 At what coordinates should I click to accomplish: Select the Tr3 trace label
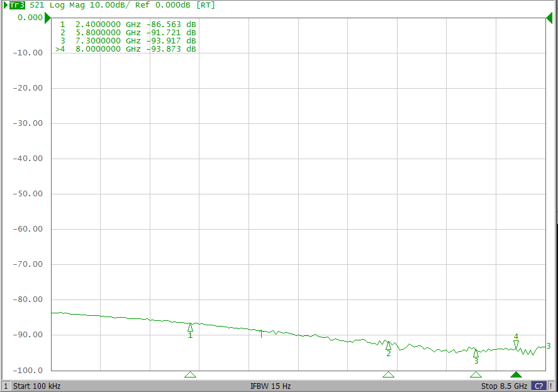point(17,5)
